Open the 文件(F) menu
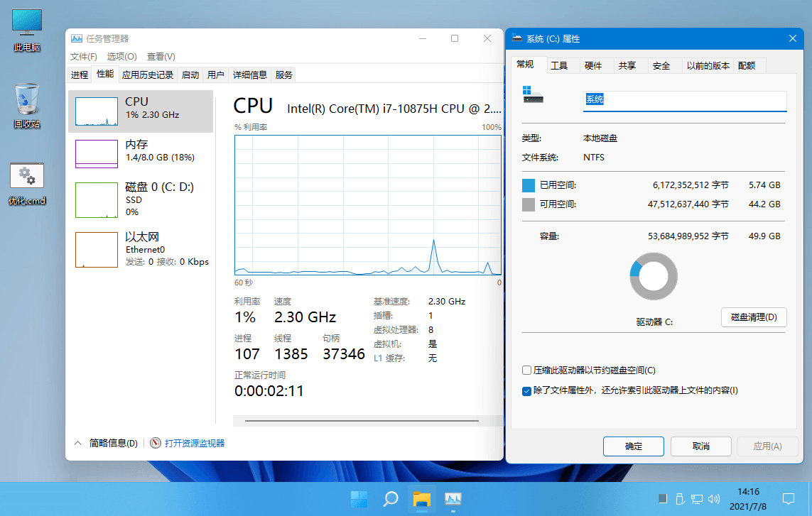The height and width of the screenshot is (516, 812). [x=83, y=56]
